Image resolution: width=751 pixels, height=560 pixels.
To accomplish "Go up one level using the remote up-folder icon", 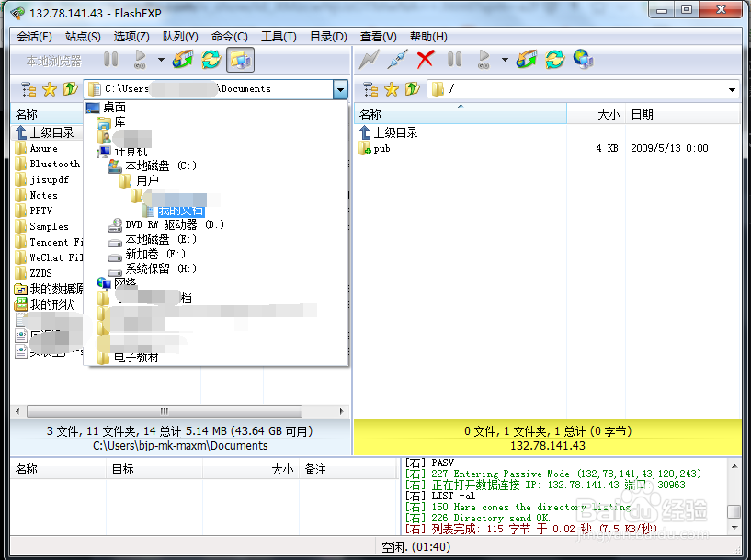I will pos(410,88).
